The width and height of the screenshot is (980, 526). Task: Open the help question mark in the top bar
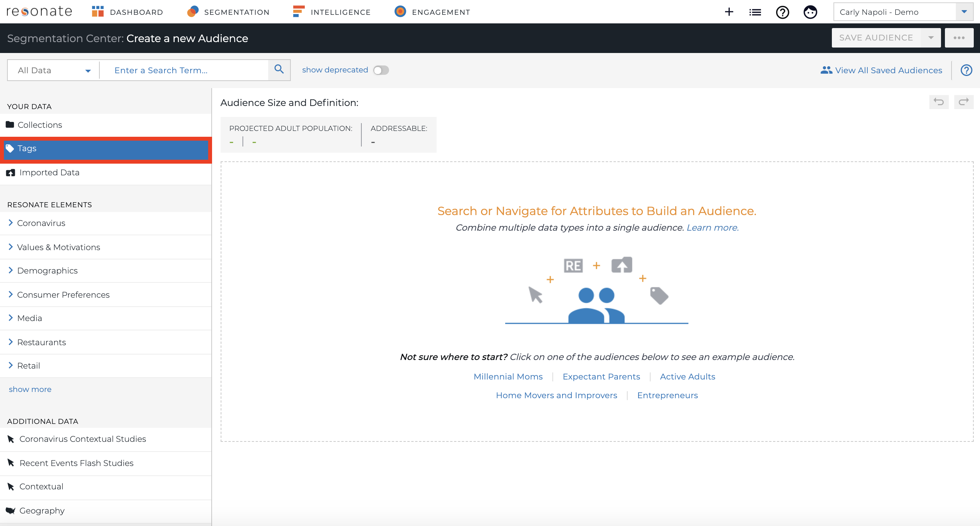coord(782,12)
